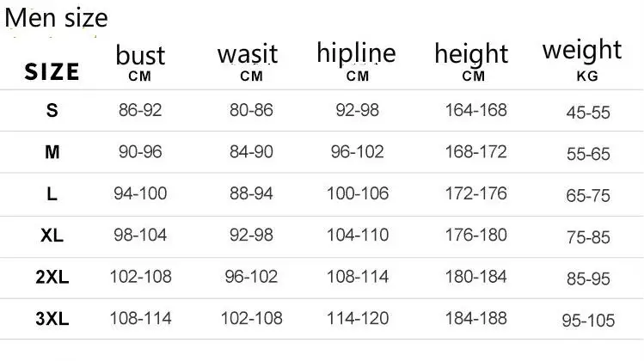Screen dimensions: 644x361
Task: Click the weight KG column header
Action: click(582, 59)
